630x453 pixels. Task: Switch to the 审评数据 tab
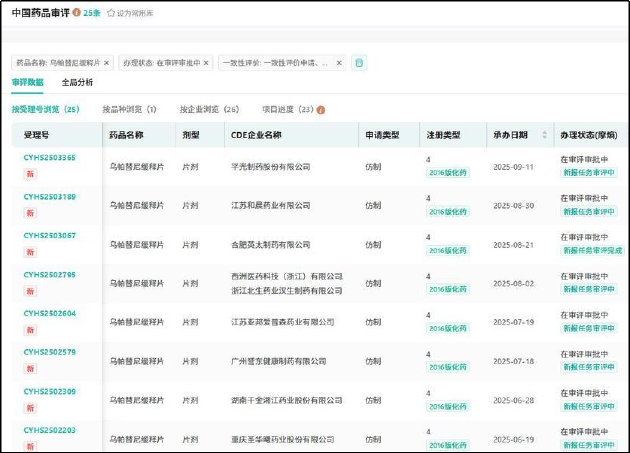point(27,82)
